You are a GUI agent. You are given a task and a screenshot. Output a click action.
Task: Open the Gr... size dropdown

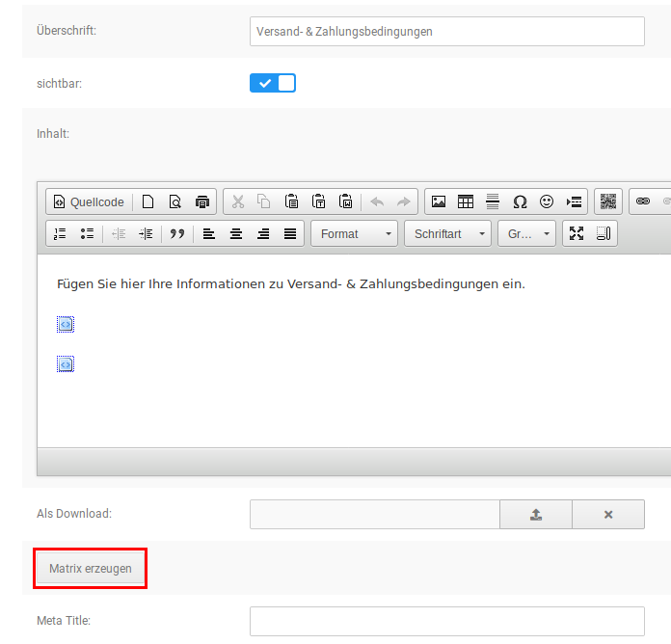tap(526, 233)
